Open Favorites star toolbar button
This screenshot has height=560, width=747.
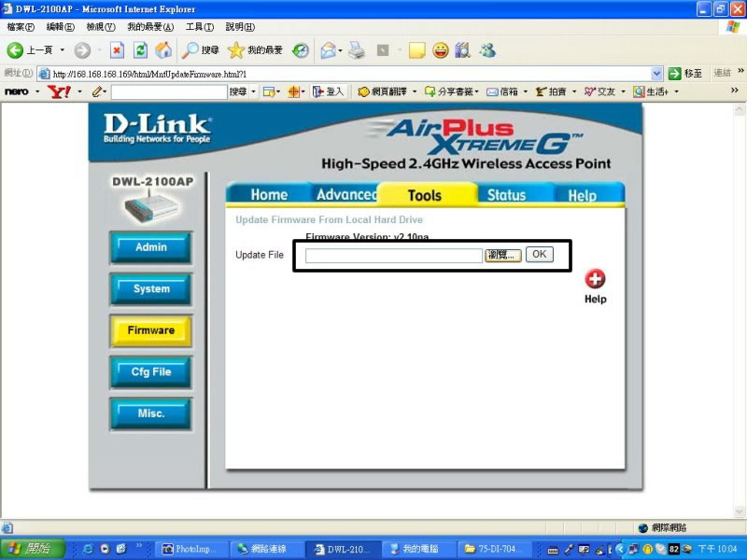(x=255, y=50)
